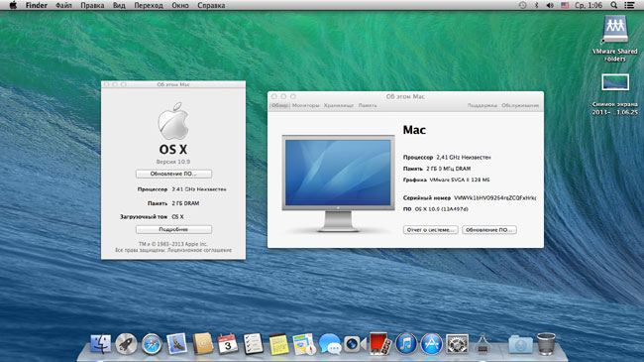The image size is (644, 362).
Task: Open System Preferences gear icon in Dock
Action: click(x=457, y=344)
